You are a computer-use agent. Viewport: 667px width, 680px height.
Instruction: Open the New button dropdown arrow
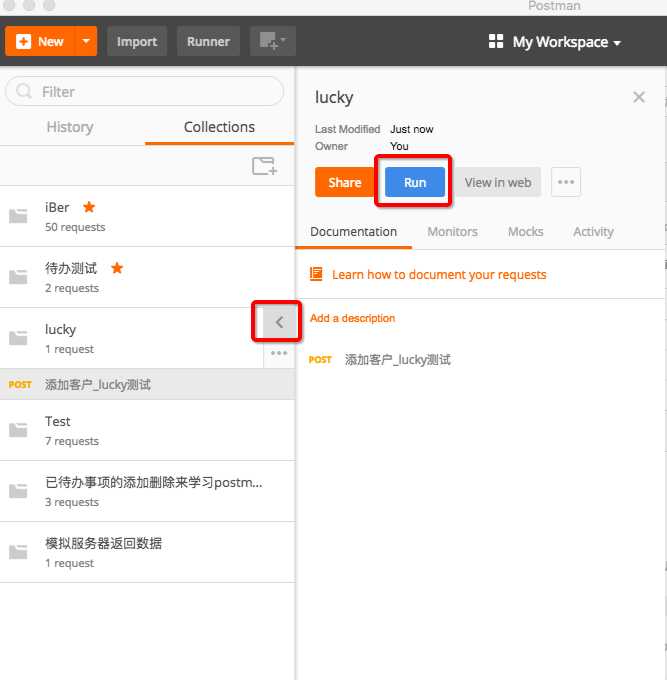pyautogui.click(x=86, y=41)
